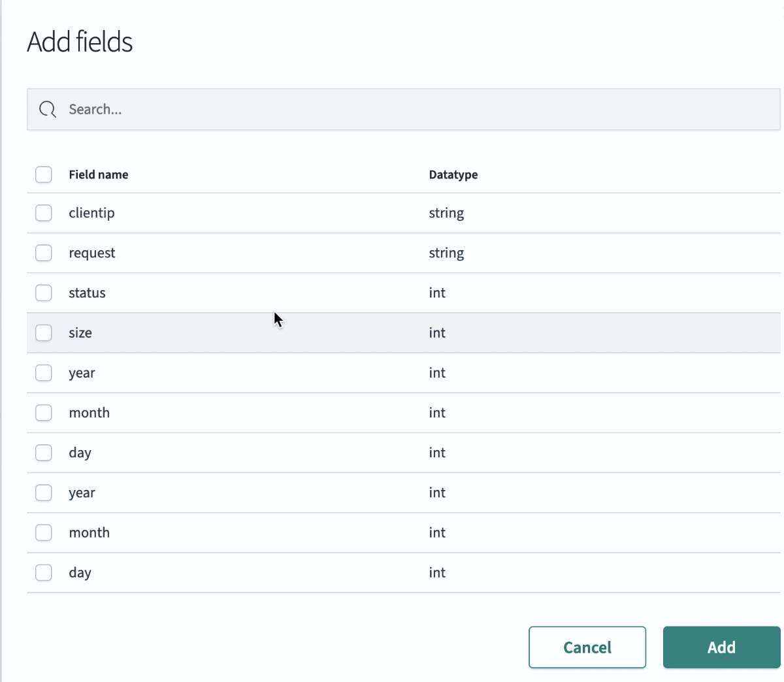This screenshot has width=784, height=682.
Task: Focus the Search... input field
Action: (x=404, y=109)
